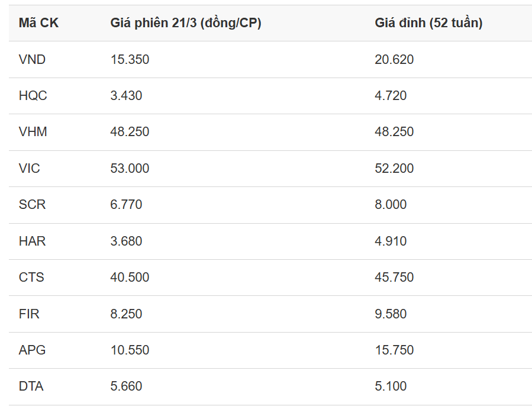
Task: Click SCR peak price 8.000
Action: [391, 204]
